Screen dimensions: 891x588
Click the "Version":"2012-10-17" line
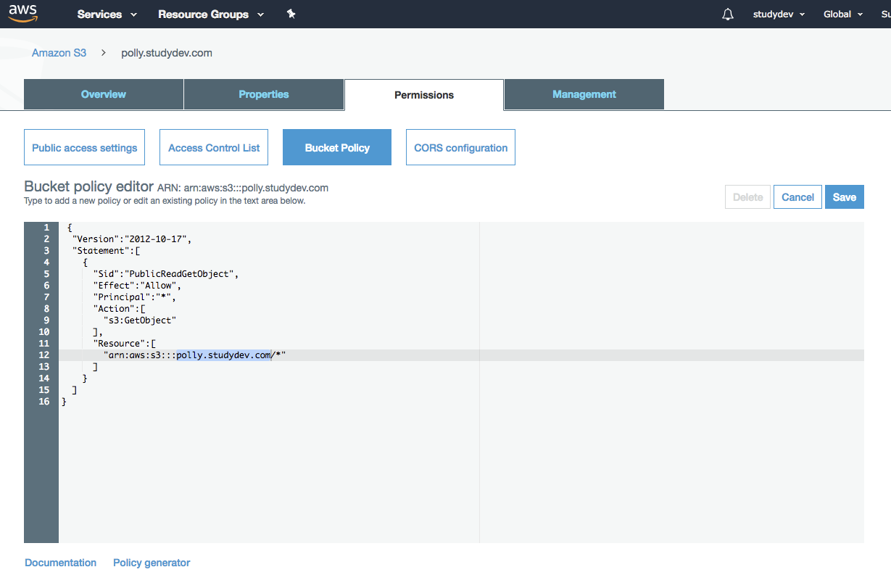coord(132,239)
